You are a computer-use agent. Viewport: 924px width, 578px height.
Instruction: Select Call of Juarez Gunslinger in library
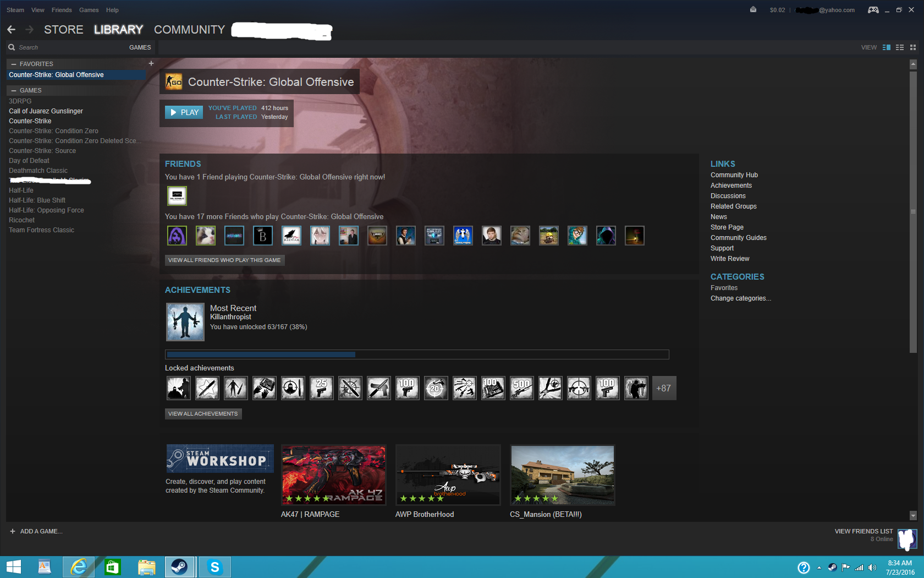[46, 111]
